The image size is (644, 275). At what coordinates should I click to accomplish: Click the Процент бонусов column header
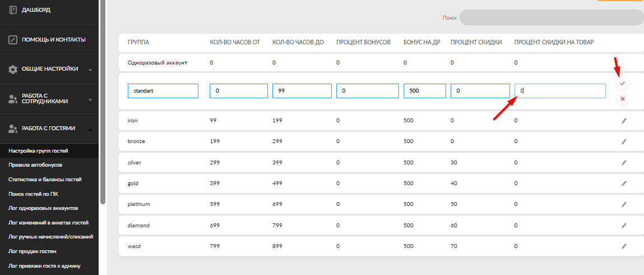(363, 42)
